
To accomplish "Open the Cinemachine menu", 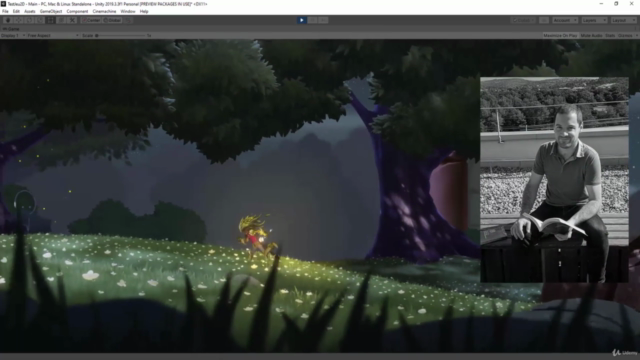I will pyautogui.click(x=104, y=11).
